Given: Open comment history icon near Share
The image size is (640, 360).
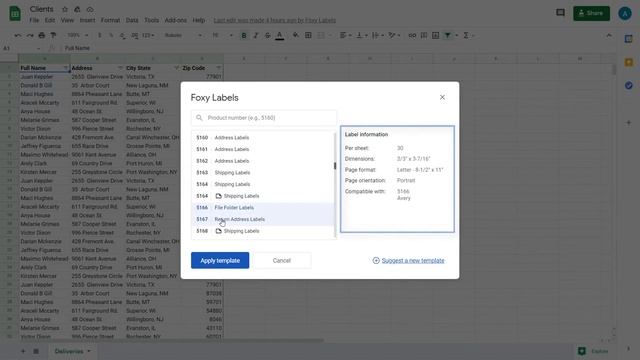Looking at the screenshot, I should (560, 13).
